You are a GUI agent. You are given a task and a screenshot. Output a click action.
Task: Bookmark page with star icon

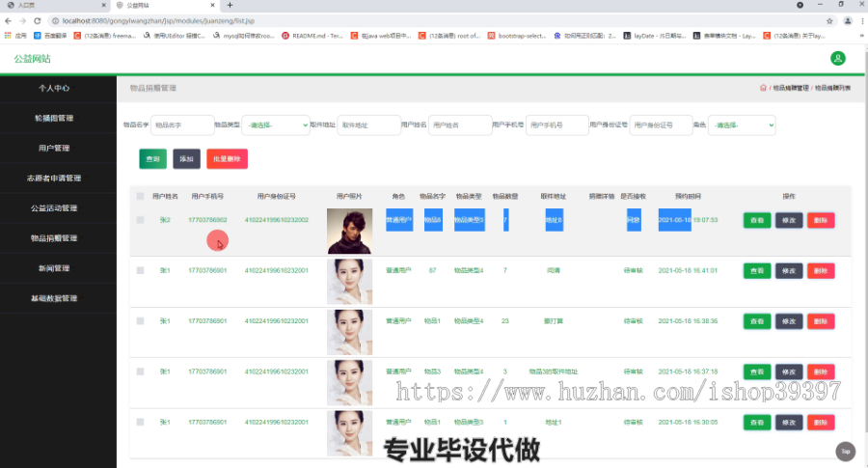point(829,21)
